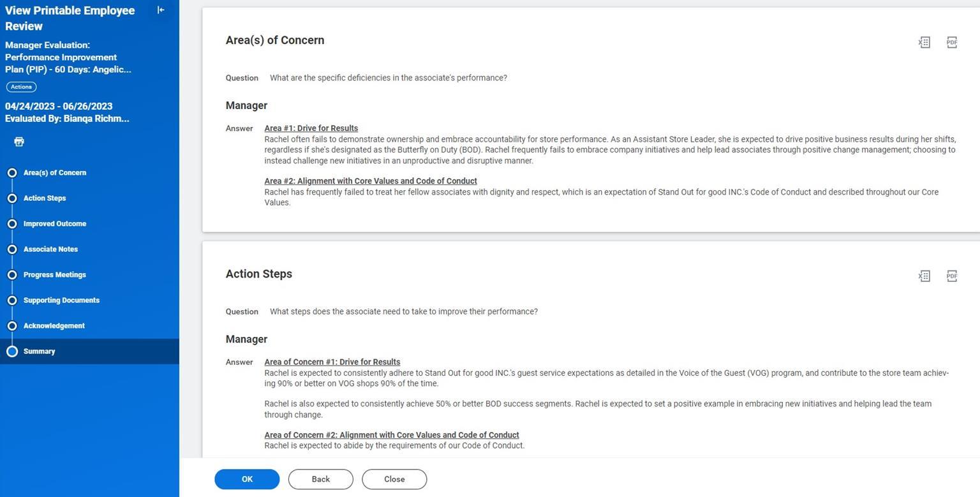
Task: Export Action Steps section to PDF
Action: pos(951,276)
